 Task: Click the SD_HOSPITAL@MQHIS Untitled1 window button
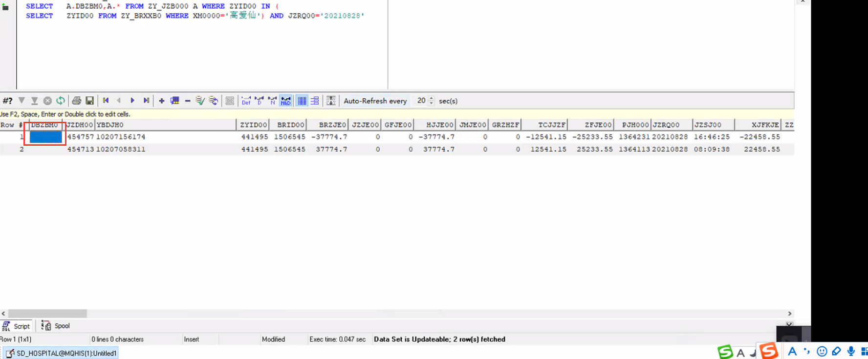(62, 353)
